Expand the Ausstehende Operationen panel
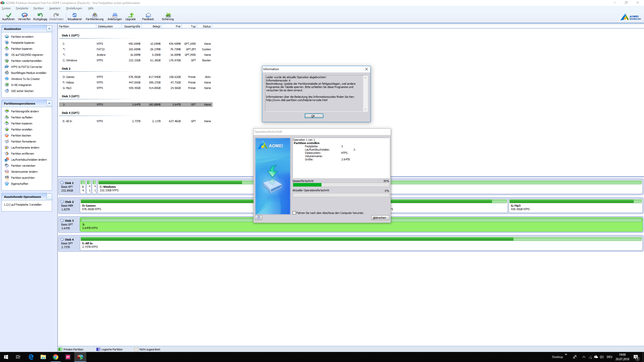644x362 pixels. click(x=49, y=197)
